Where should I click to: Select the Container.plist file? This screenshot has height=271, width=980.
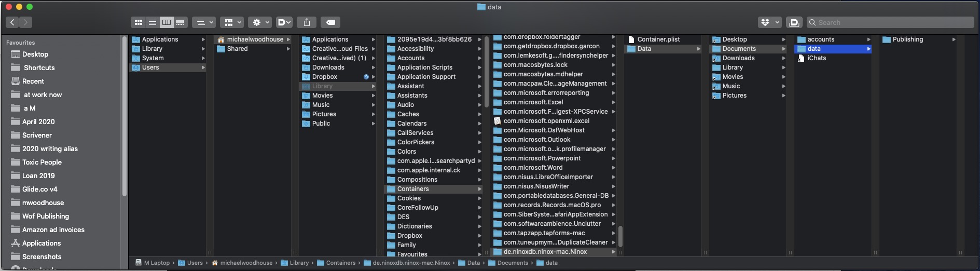[x=658, y=39]
